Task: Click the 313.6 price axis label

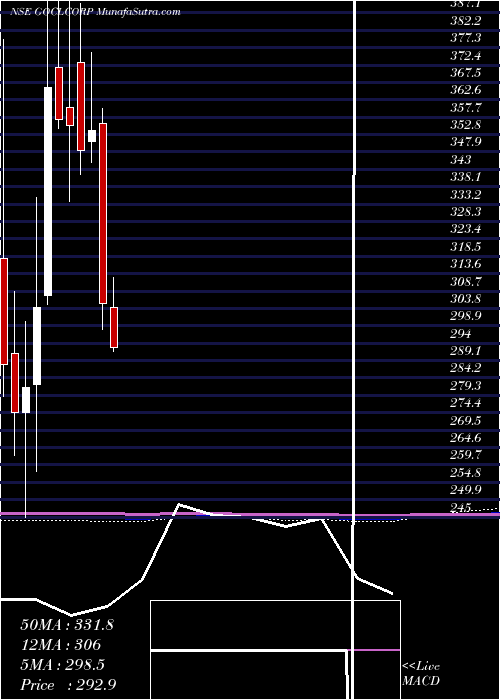Action: tap(466, 264)
